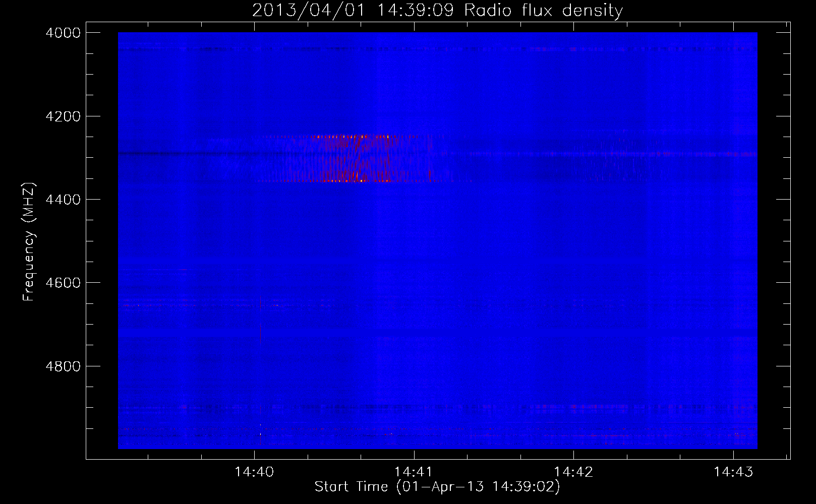Select the 4800 frequency axis label
The height and width of the screenshot is (504, 816).
pyautogui.click(x=63, y=366)
